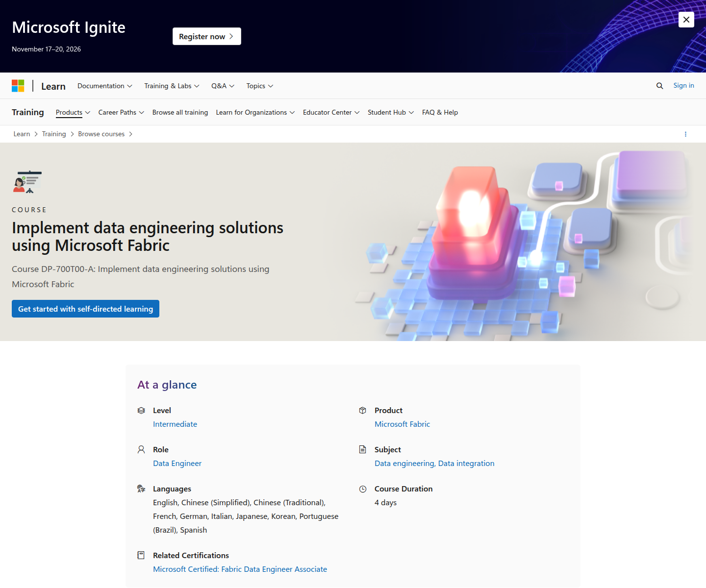Image resolution: width=706 pixels, height=588 pixels.
Task: Click the Subject document icon
Action: (363, 450)
